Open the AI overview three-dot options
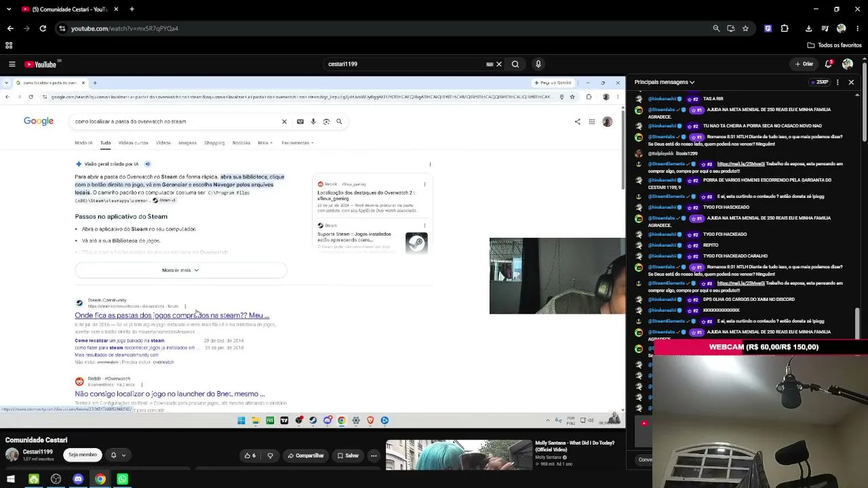Screen dimensions: 868x488 430,164
